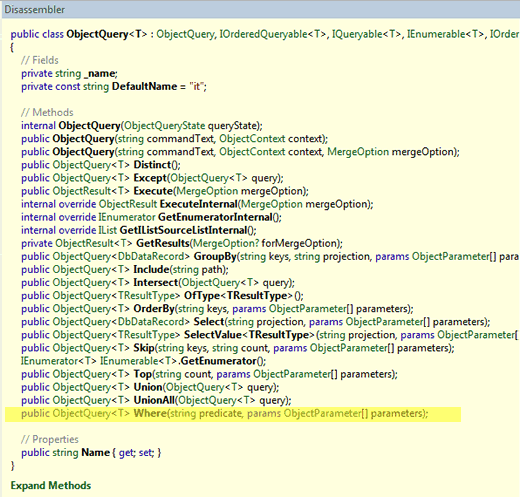The height and width of the screenshot is (497, 520).
Task: Open the ObjectQueryState parameter type
Action: [164, 126]
